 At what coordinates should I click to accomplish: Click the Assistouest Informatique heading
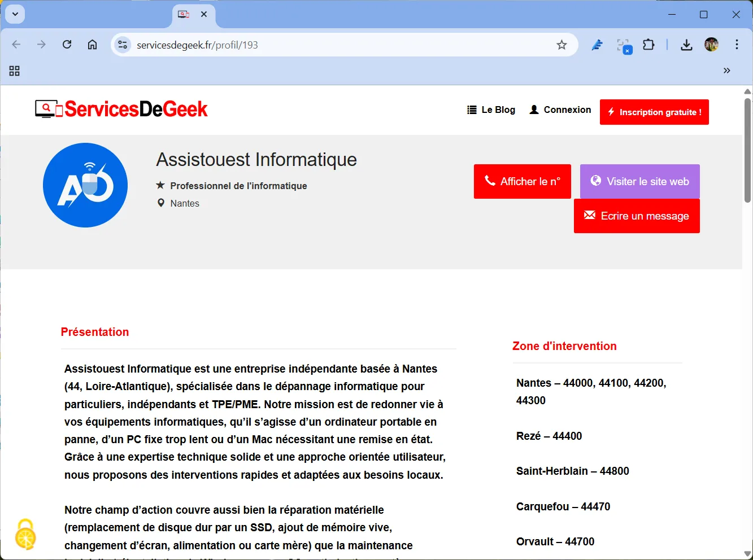point(256,160)
